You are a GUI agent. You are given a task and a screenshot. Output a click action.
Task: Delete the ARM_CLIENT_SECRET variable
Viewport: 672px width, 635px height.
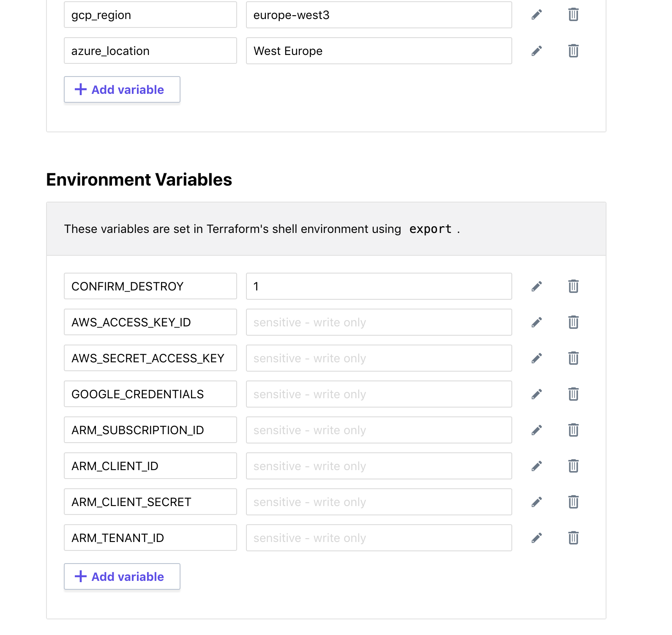[573, 502]
